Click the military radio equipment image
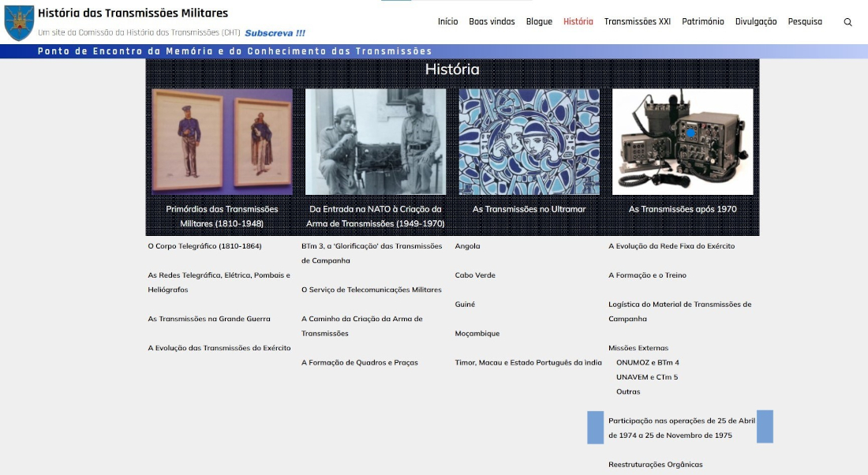Image resolution: width=868 pixels, height=475 pixels. click(683, 141)
